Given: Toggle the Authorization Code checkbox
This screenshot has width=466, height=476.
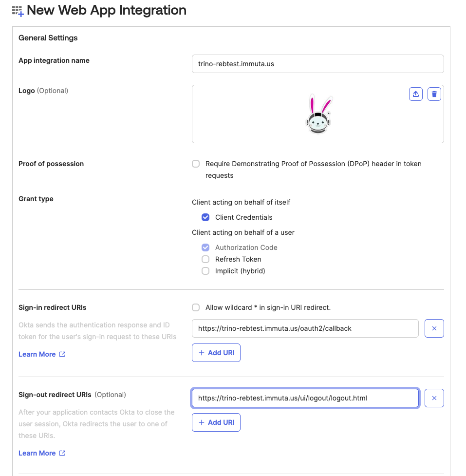Looking at the screenshot, I should tap(205, 248).
